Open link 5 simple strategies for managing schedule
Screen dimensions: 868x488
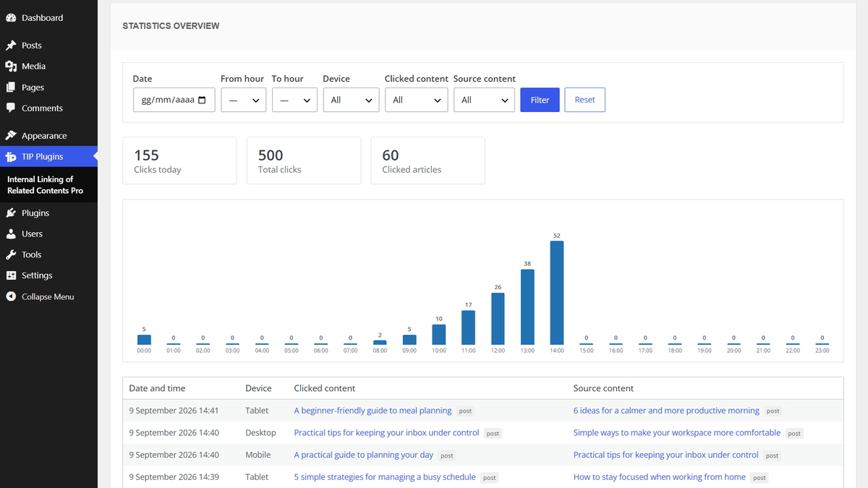click(385, 477)
